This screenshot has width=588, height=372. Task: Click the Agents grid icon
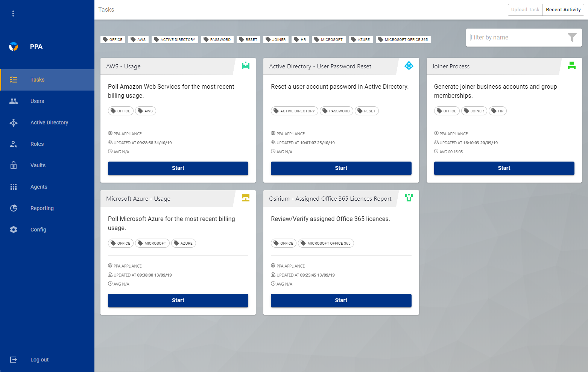point(14,187)
